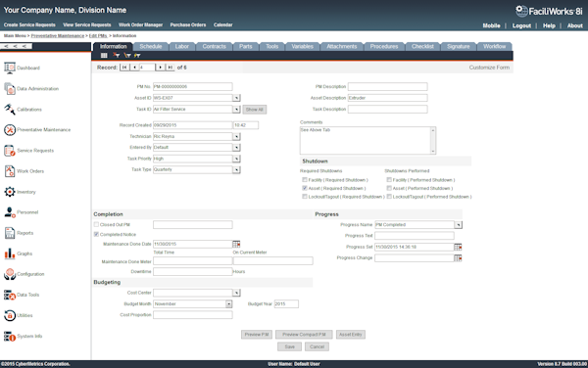This screenshot has width=588, height=368.
Task: Open the Calibrations sidebar icon
Action: [10, 110]
